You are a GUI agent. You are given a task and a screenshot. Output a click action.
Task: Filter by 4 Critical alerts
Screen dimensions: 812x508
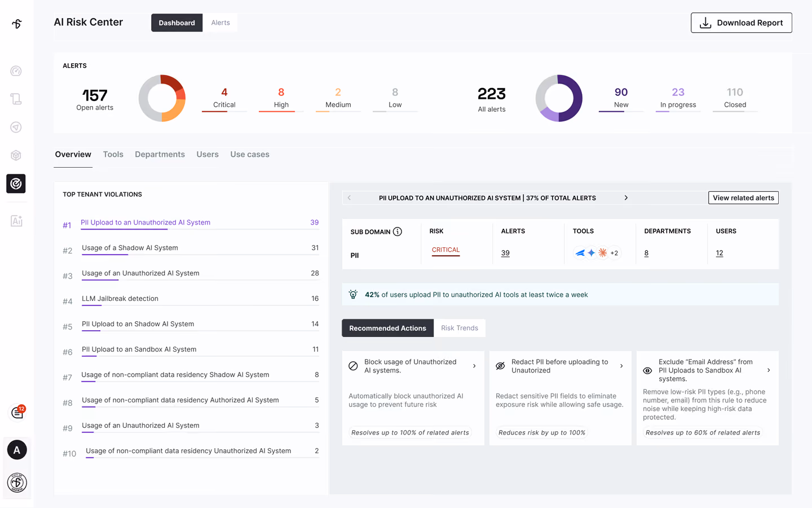[224, 98]
